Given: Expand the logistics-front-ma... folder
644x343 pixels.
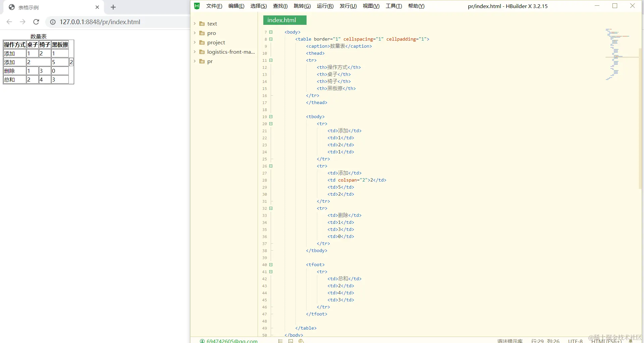Looking at the screenshot, I should 195,52.
